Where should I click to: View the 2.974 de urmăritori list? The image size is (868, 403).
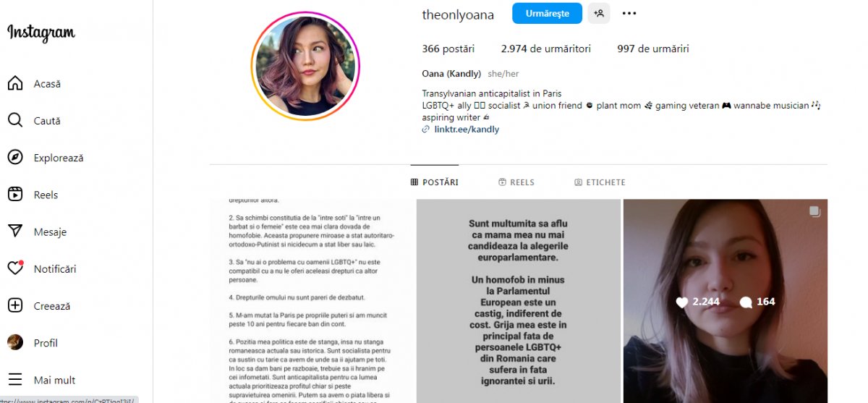546,48
